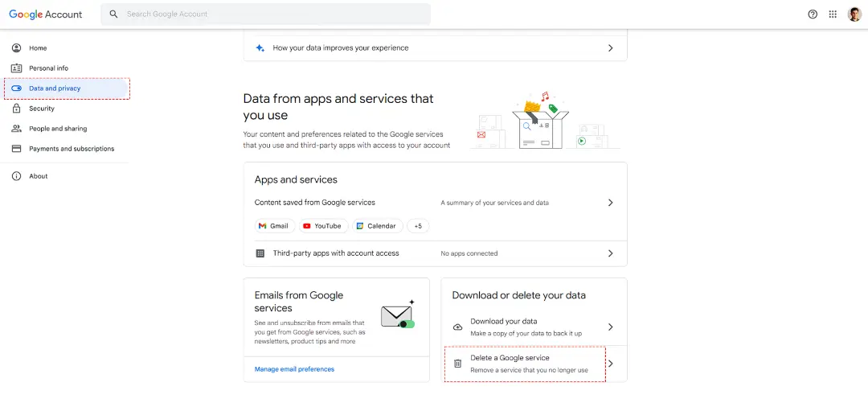Expand Third-party apps with account access chevron
This screenshot has height=407, width=868.
coord(611,253)
